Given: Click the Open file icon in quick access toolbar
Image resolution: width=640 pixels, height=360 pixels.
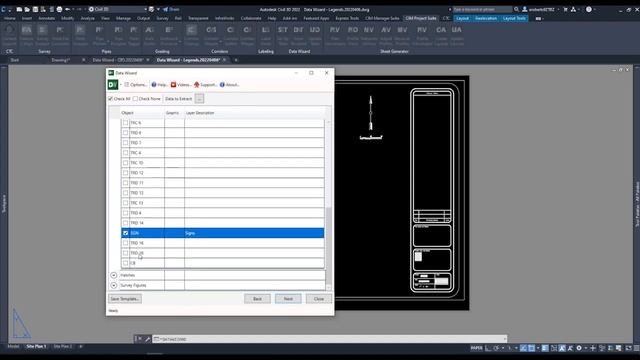Looking at the screenshot, I should 27,9.
